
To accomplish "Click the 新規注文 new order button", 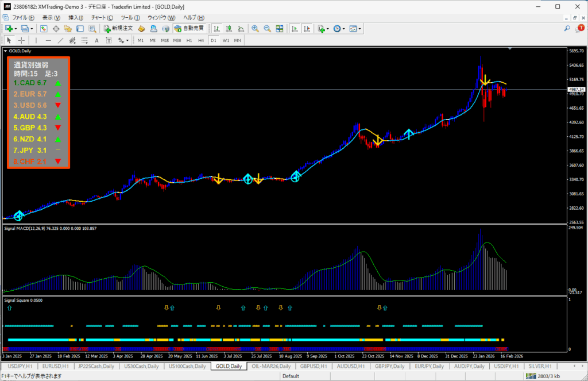I will coord(118,28).
